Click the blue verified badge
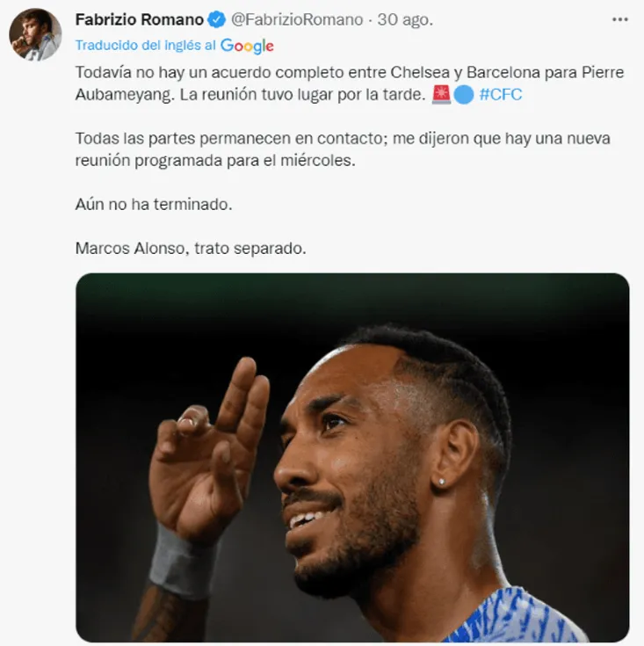The width and height of the screenshot is (644, 646). point(217,19)
